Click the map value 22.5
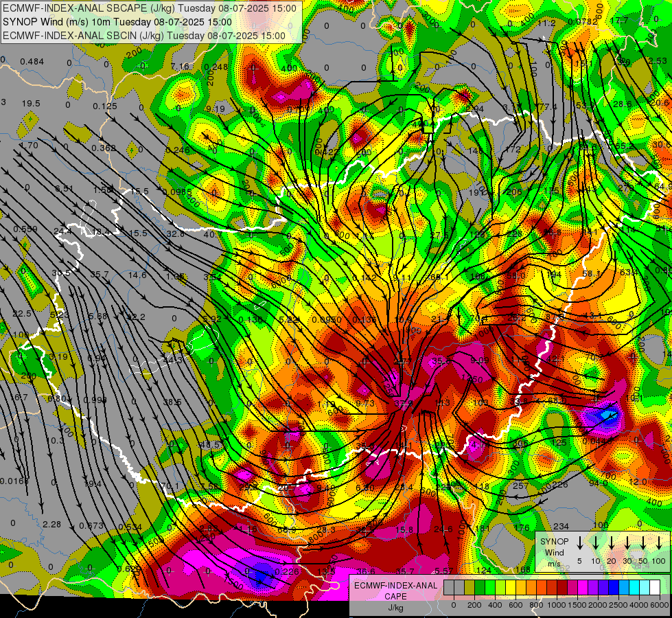Screen dimensions: 672x618 tap(22, 314)
